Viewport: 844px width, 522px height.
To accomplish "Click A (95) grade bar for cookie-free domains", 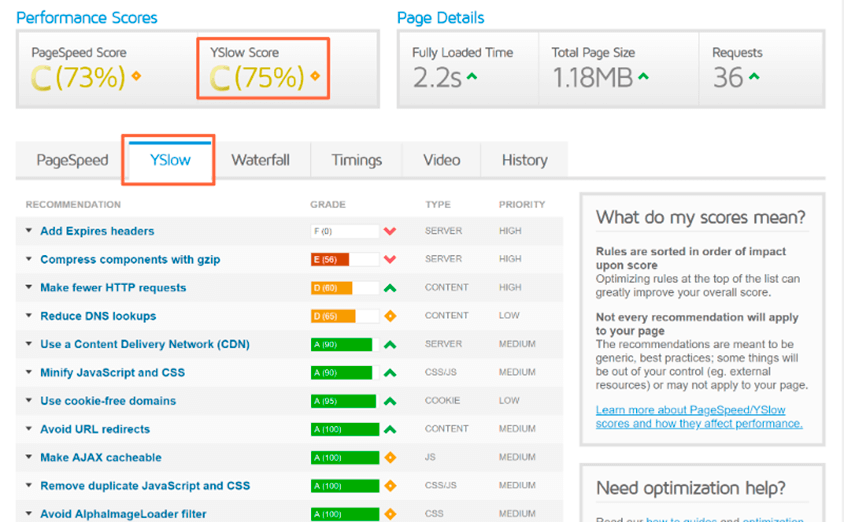I will coord(344,401).
